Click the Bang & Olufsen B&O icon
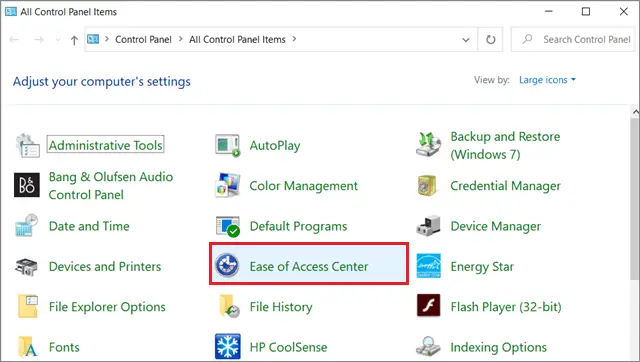Screen dimensions: 640x362 coord(27,185)
